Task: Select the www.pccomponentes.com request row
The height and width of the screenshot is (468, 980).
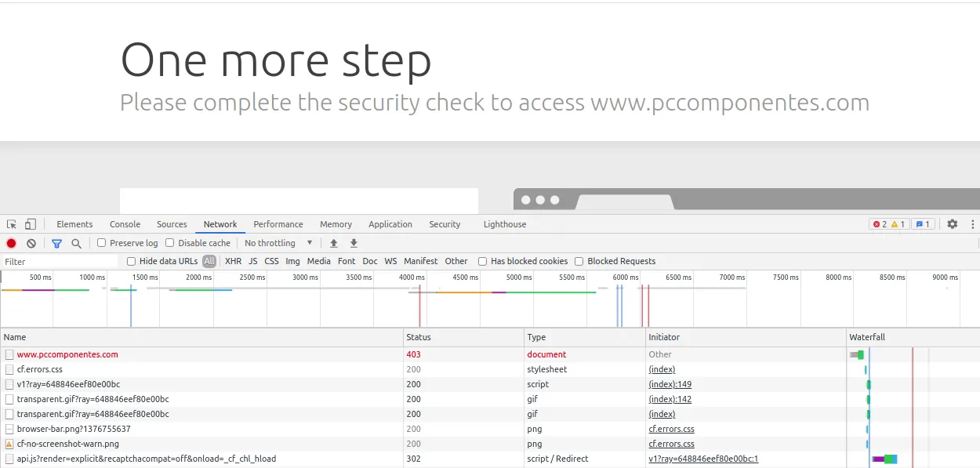Action: [490, 354]
